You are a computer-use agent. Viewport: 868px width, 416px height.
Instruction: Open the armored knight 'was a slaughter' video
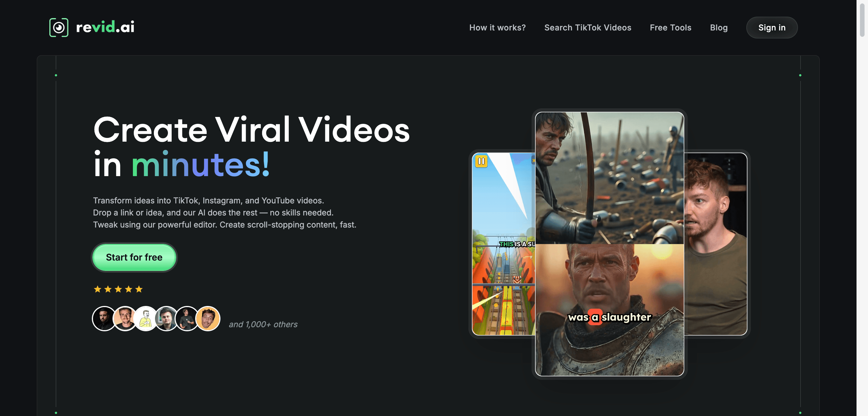click(x=609, y=310)
